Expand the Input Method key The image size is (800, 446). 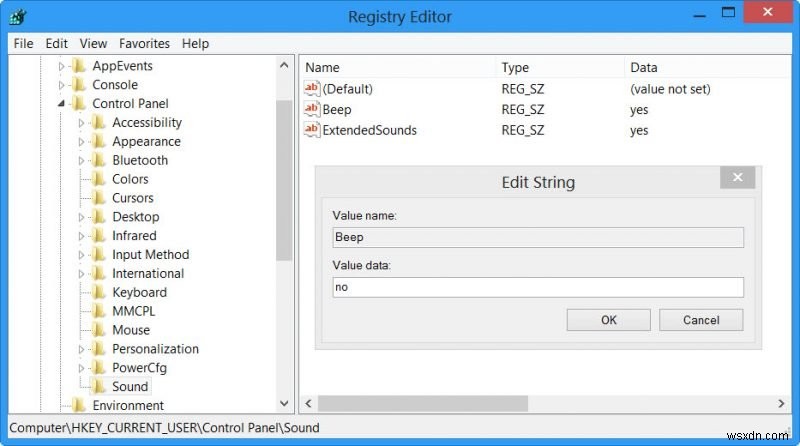point(81,255)
